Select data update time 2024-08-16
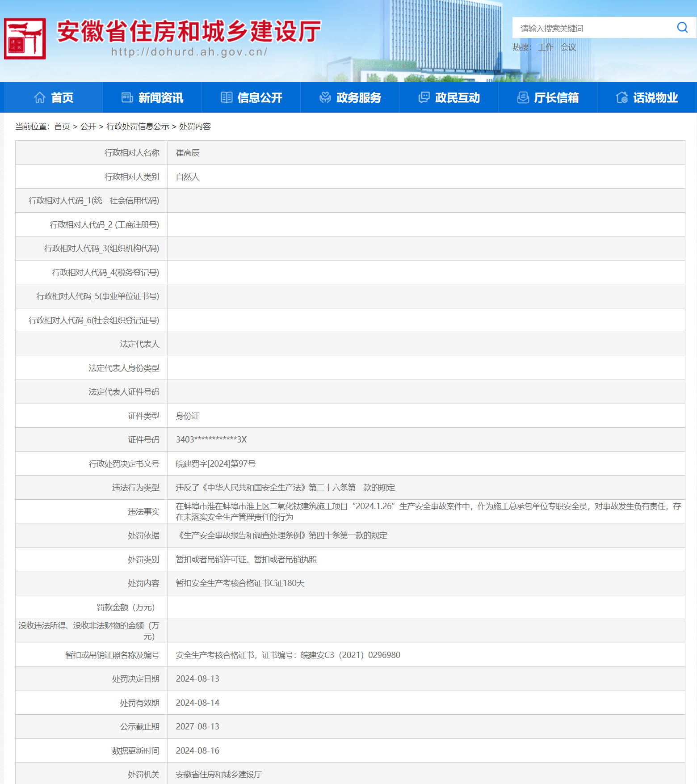Screen dimensions: 697x784 [x=197, y=751]
